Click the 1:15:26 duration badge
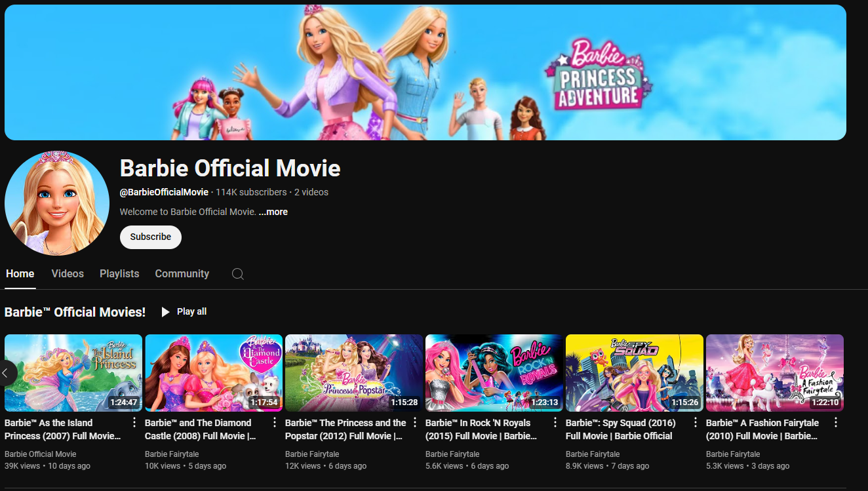The width and height of the screenshot is (868, 491). (685, 403)
